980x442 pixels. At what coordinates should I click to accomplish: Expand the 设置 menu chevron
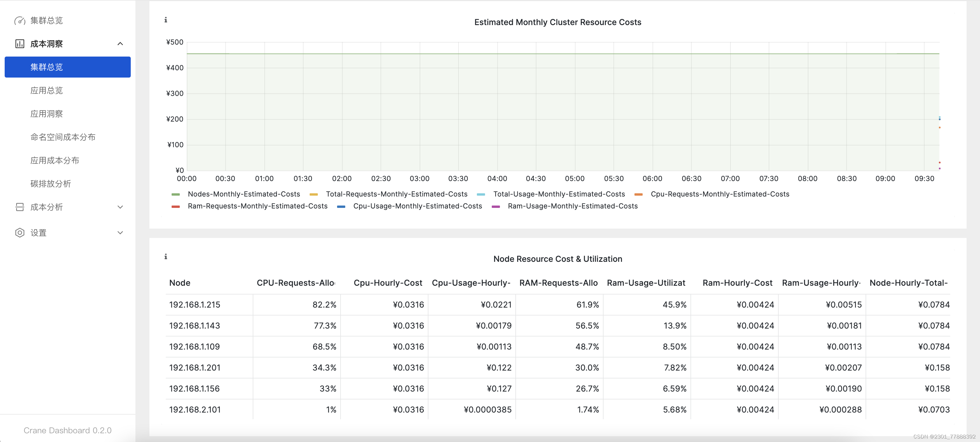[x=120, y=233]
